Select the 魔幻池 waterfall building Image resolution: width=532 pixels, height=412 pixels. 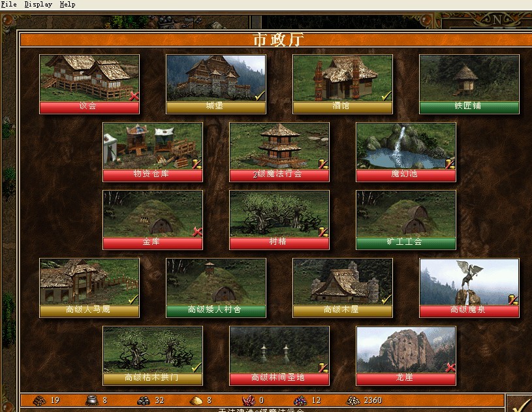pyautogui.click(x=406, y=146)
